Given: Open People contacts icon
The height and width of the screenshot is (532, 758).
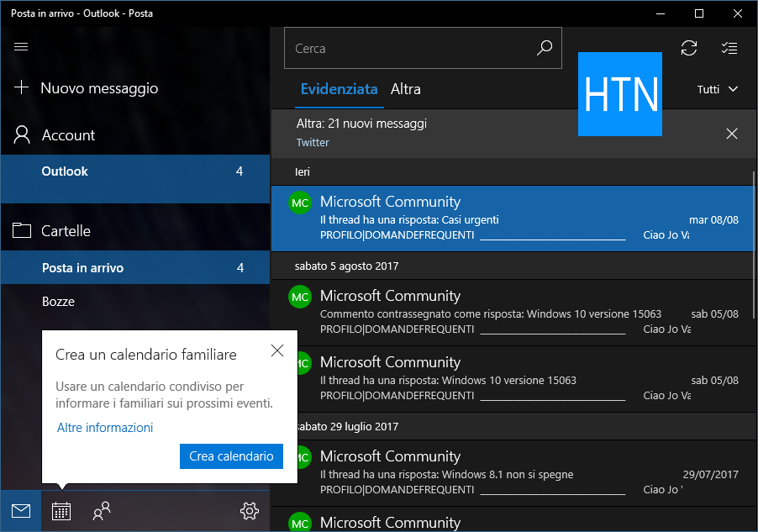Looking at the screenshot, I should point(102,511).
